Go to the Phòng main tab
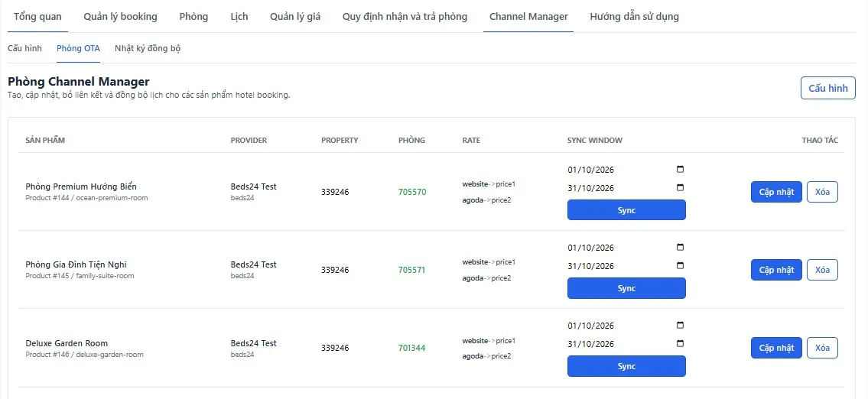 click(193, 17)
